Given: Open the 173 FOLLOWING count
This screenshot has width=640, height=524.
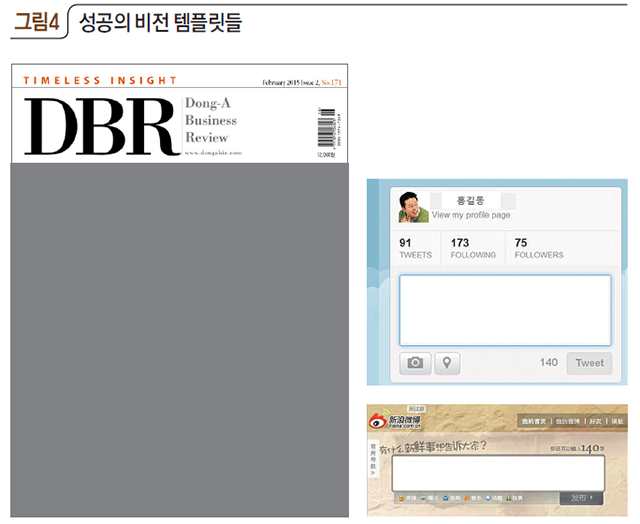Looking at the screenshot, I should 473,249.
